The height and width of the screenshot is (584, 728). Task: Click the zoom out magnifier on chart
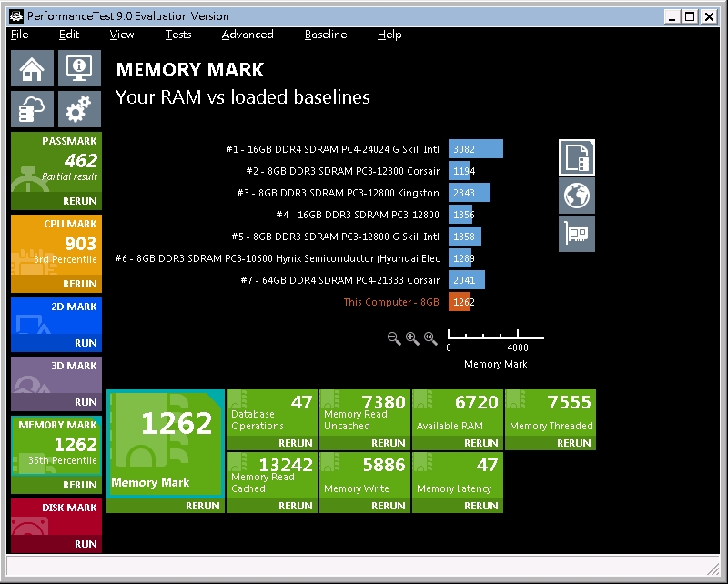coord(394,338)
